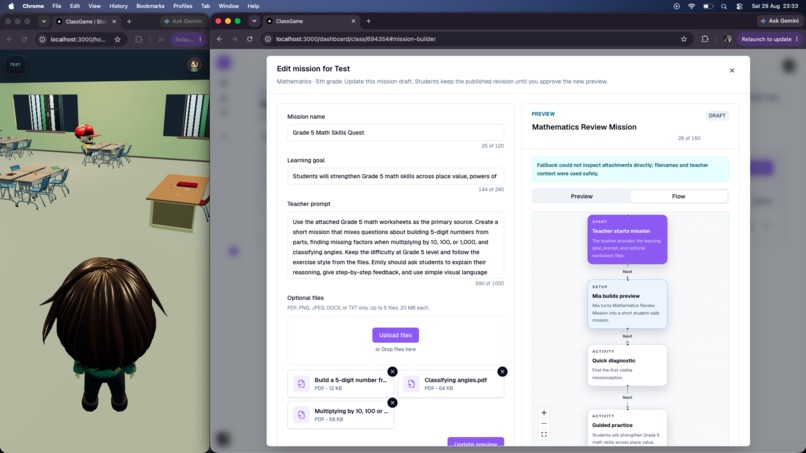Click the Mathematics Review Mission title
Screen dimensions: 806x453
pyautogui.click(x=584, y=127)
